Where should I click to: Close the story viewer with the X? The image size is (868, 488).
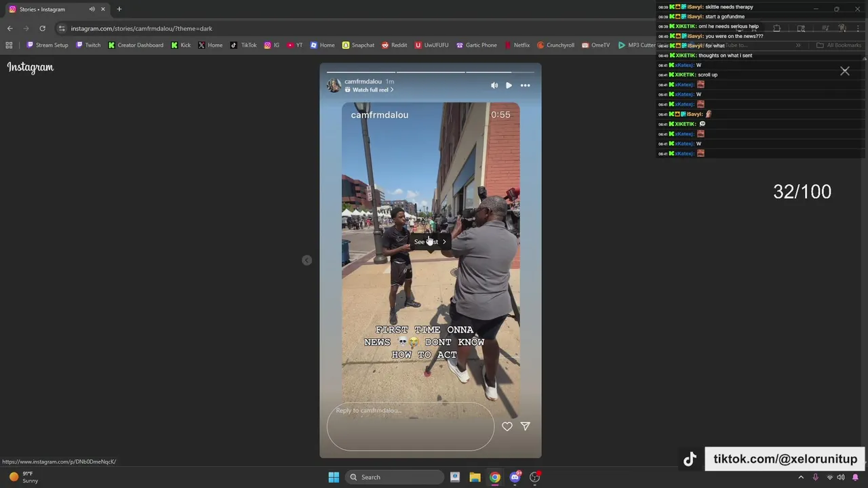[x=845, y=71]
